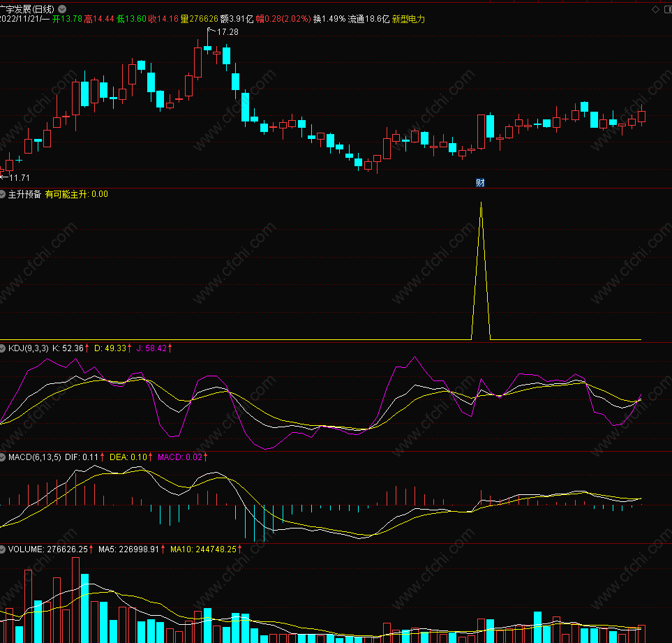Click the 有可能主升: 0.00 value
Screen dimensions: 672x643
point(76,194)
